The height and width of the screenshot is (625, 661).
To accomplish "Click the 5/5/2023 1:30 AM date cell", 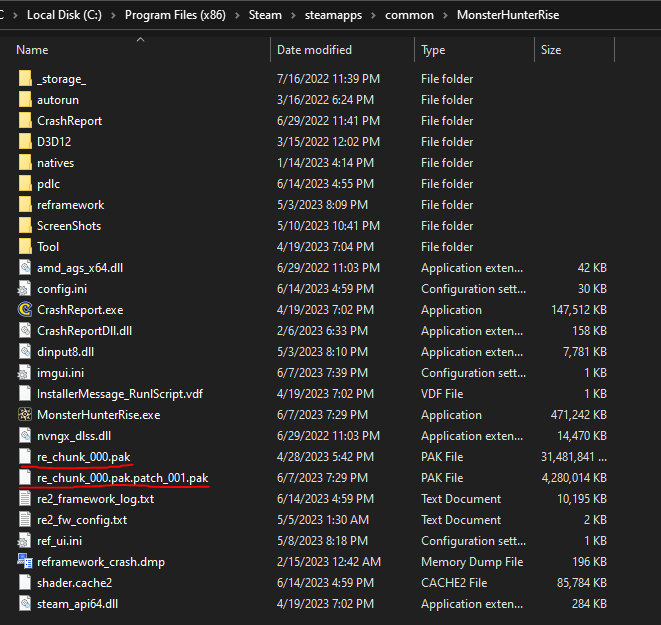I will pyautogui.click(x=322, y=520).
